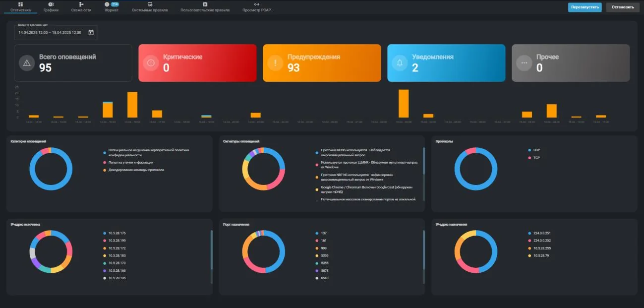The height and width of the screenshot is (308, 644).
Task: Open the calendar picker in date range field
Action: click(x=91, y=33)
